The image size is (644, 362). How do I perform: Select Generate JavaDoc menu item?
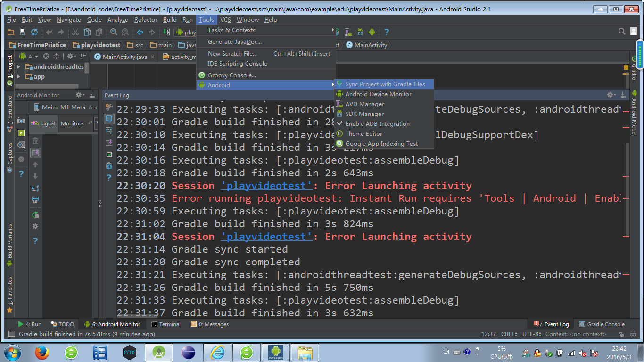coord(266,41)
